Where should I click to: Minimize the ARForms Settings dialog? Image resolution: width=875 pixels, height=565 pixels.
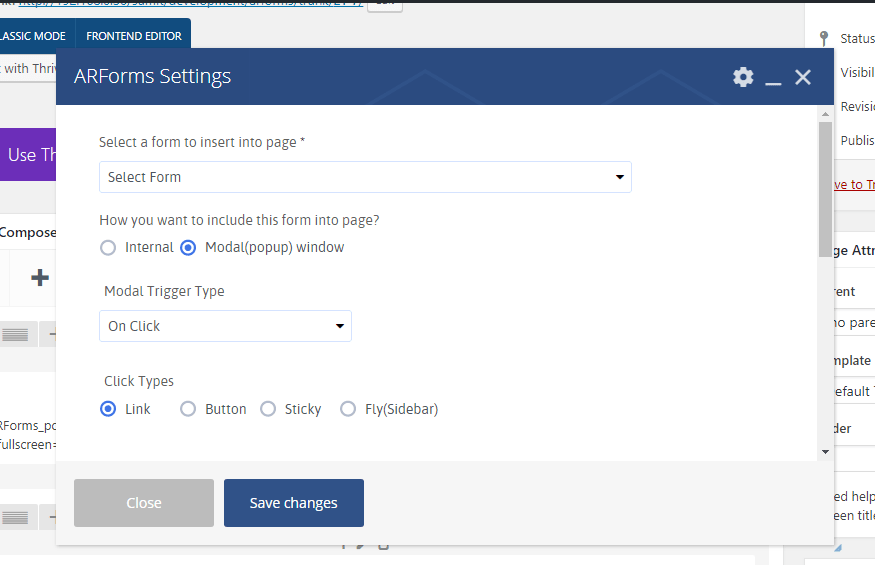click(773, 79)
